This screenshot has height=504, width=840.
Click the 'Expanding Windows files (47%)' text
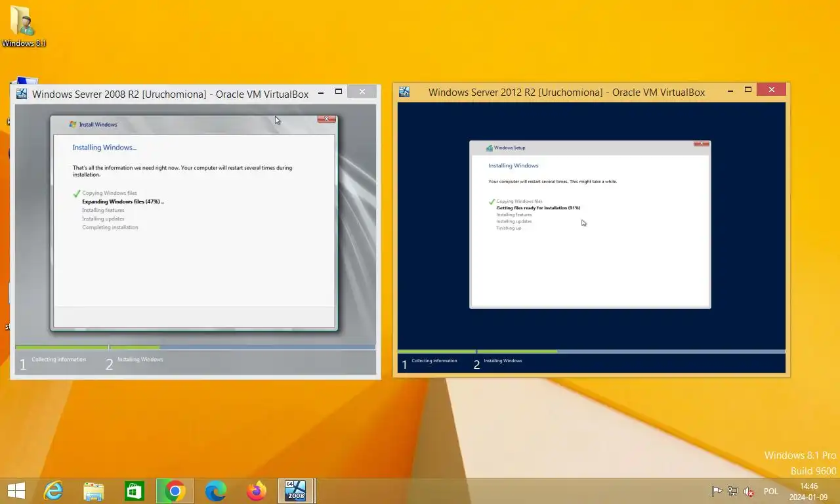pos(123,201)
